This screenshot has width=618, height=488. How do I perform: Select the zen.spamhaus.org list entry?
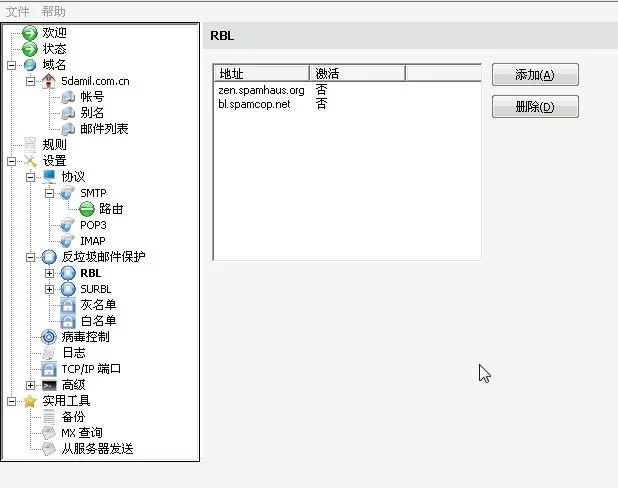tap(261, 90)
